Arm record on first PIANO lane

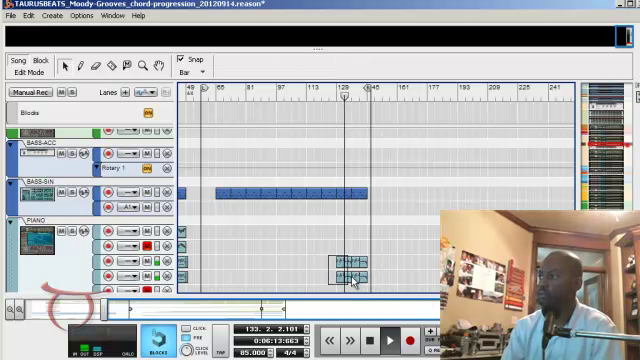click(108, 231)
